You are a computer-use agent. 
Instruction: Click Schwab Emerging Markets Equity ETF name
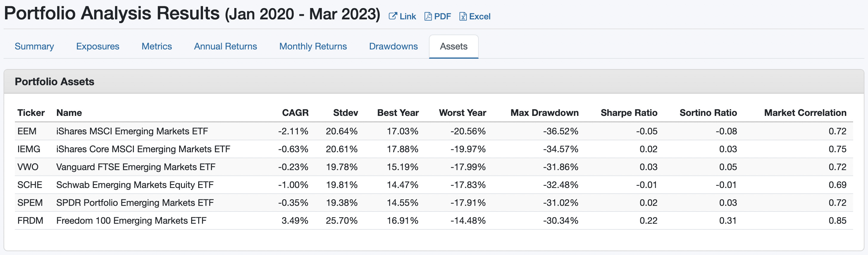click(x=135, y=185)
